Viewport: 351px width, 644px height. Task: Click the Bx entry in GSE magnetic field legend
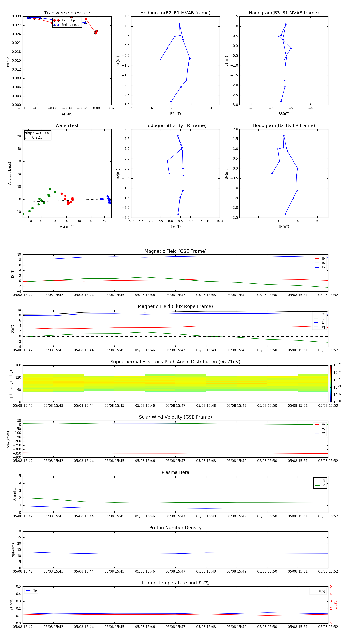320,259
